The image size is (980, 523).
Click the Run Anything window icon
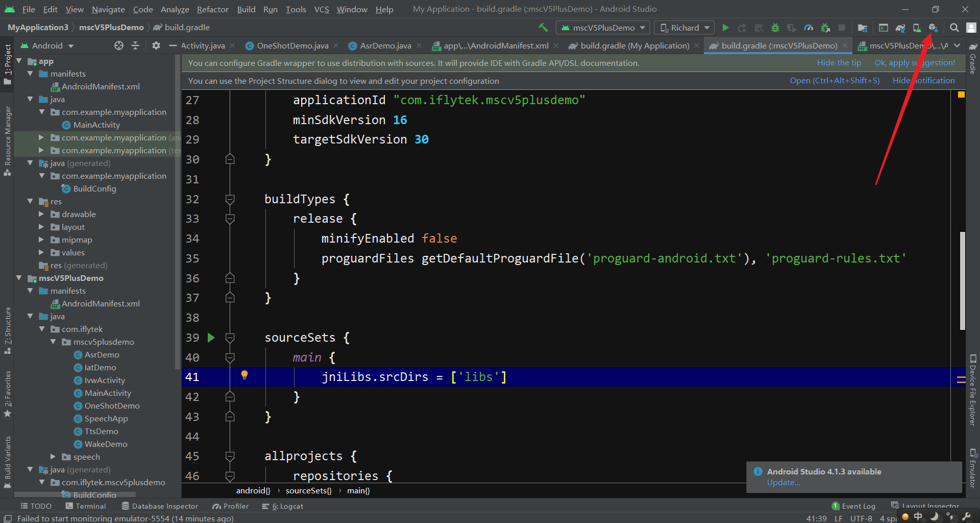click(884, 28)
